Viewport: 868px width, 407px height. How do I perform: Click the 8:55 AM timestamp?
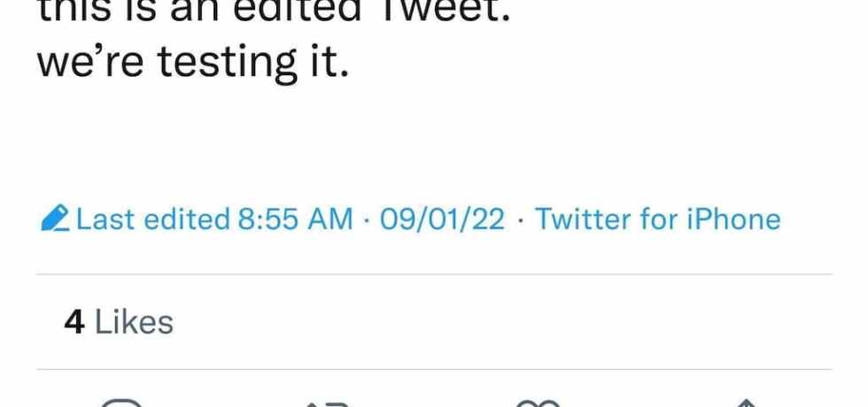tap(295, 219)
